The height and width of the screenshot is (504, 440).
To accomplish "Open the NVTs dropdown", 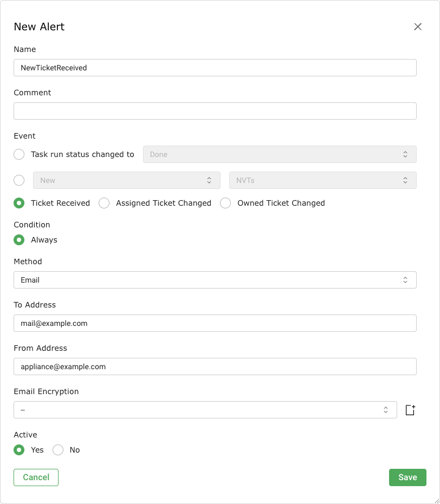I will [x=322, y=180].
